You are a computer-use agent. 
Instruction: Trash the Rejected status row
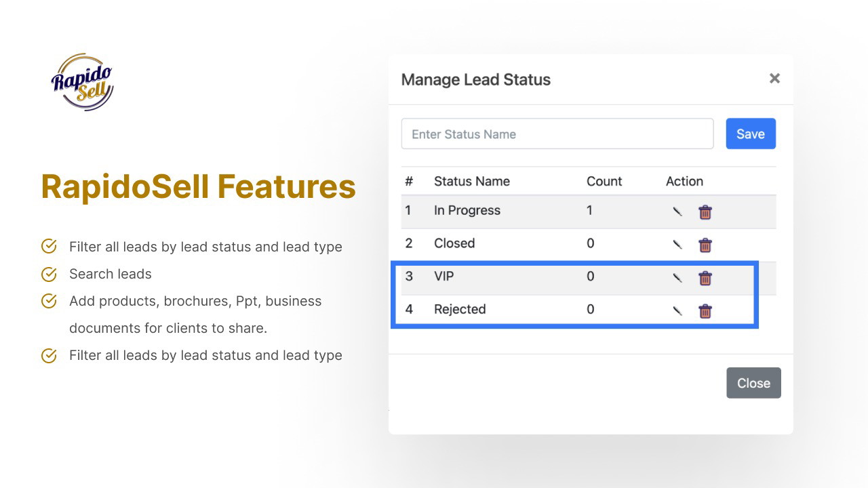pos(705,310)
